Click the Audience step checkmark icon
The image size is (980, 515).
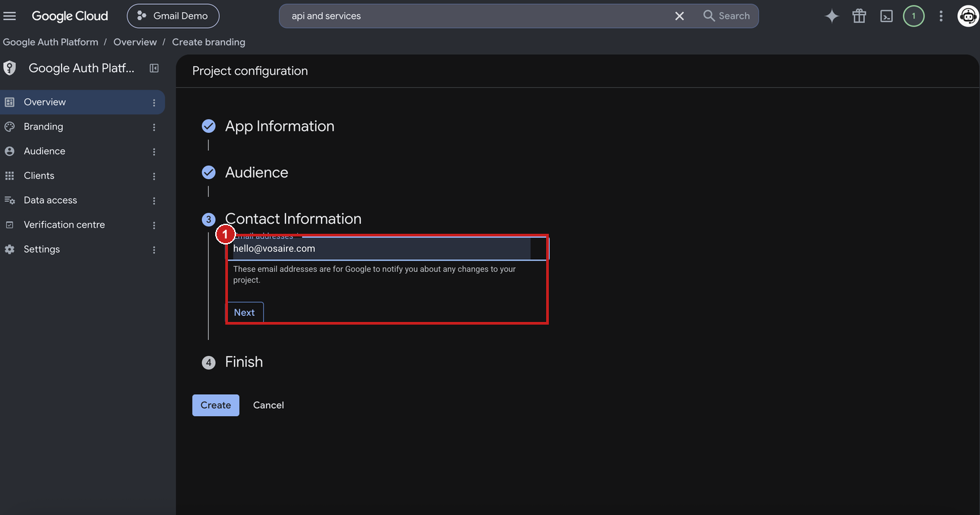pyautogui.click(x=209, y=172)
